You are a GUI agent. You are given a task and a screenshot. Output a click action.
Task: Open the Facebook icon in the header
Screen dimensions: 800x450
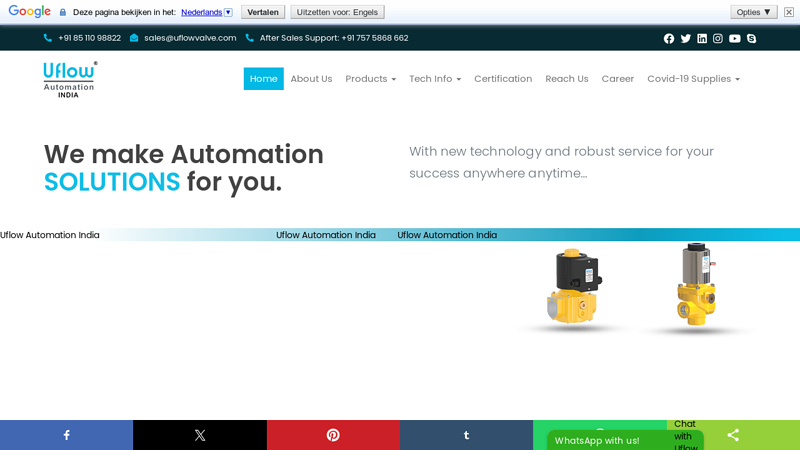[668, 38]
